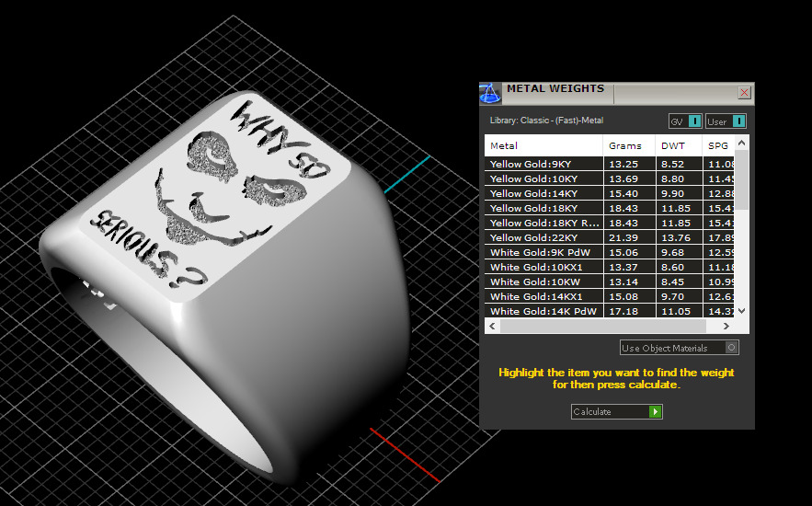The image size is (812, 506).
Task: Select the White Gold:9K PdW row
Action: (610, 253)
